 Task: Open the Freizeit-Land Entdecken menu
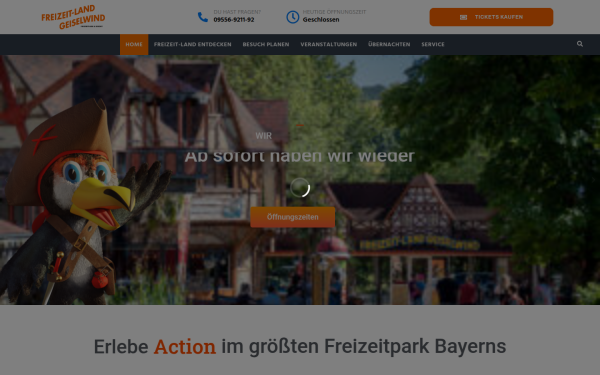(192, 44)
